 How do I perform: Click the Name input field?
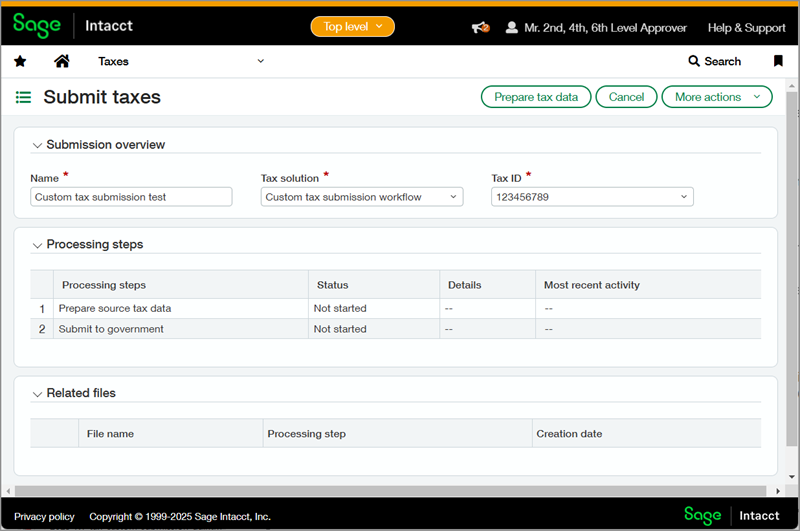pos(131,197)
